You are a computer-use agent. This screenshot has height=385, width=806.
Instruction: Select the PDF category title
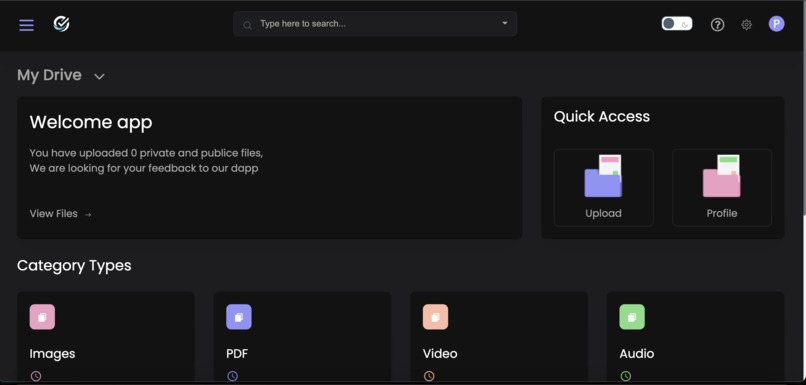point(237,354)
